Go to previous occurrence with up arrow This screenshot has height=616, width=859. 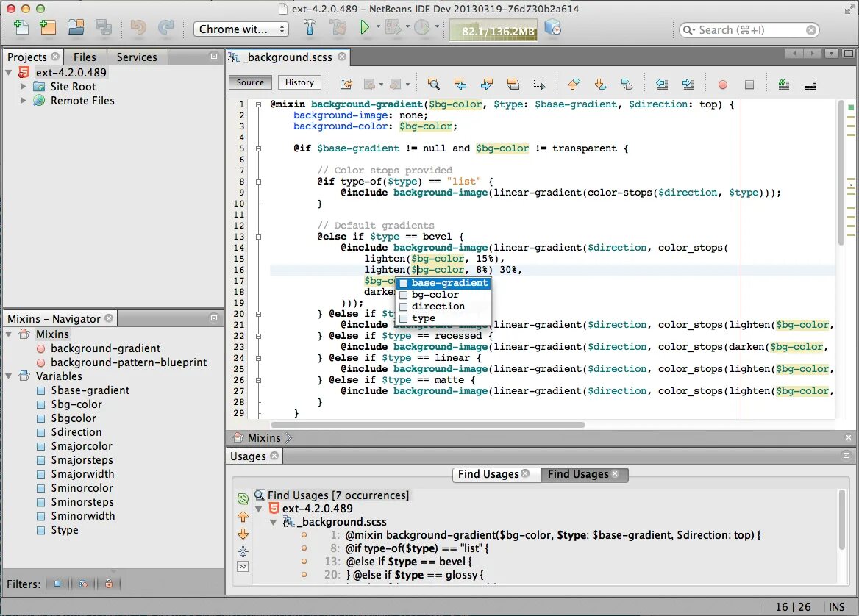tap(243, 516)
